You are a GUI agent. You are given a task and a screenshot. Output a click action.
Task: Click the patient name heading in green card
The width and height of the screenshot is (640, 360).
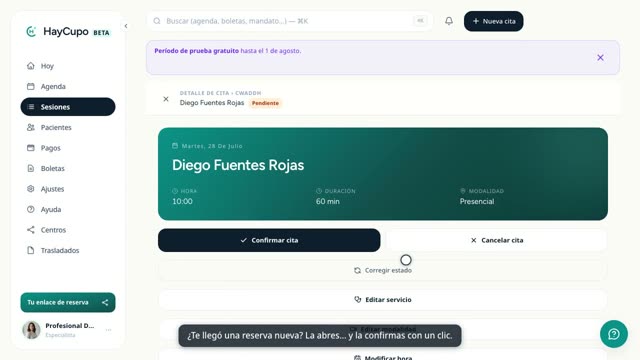(x=238, y=165)
